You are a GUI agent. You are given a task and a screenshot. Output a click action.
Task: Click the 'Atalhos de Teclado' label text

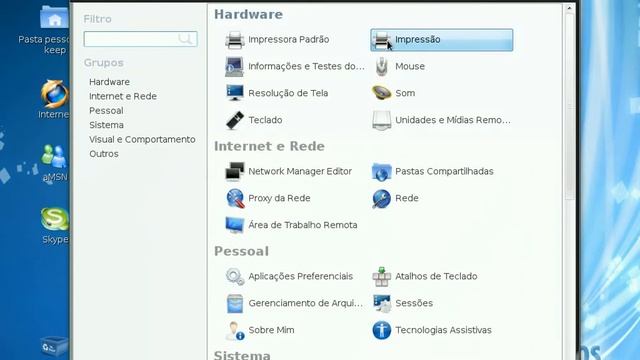436,276
